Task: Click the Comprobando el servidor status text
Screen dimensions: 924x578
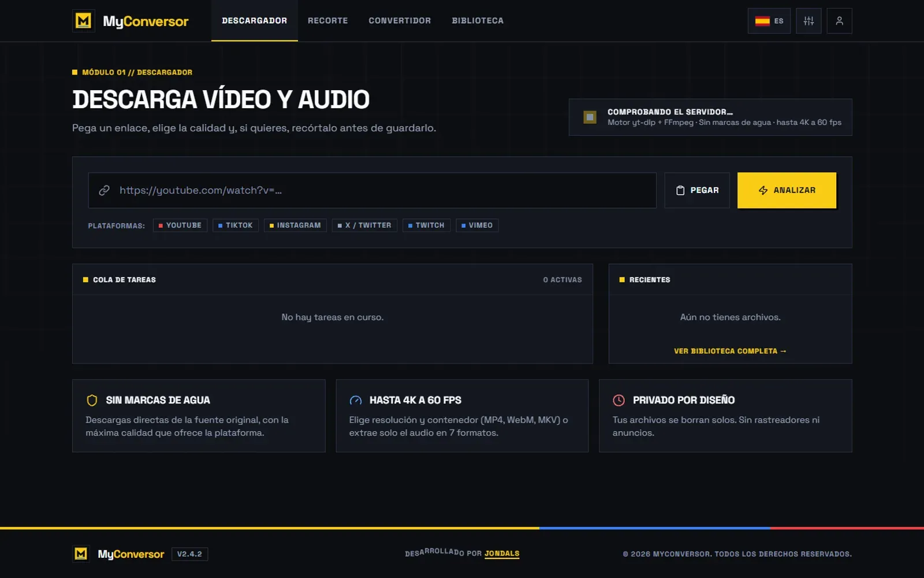Action: (670, 112)
